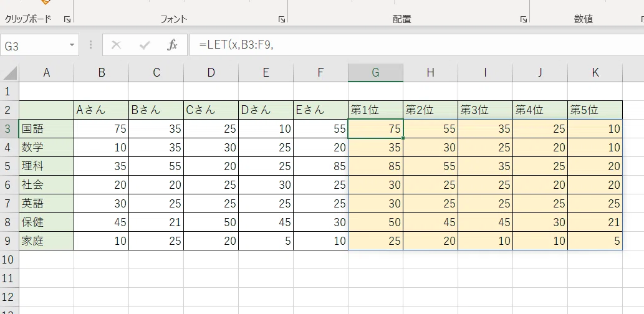The width and height of the screenshot is (644, 314).
Task: Select row 12 header
Action: (x=9, y=297)
